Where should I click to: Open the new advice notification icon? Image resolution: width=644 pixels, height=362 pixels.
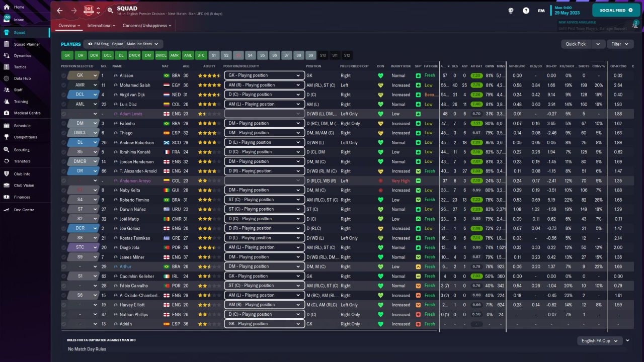coord(636,25)
